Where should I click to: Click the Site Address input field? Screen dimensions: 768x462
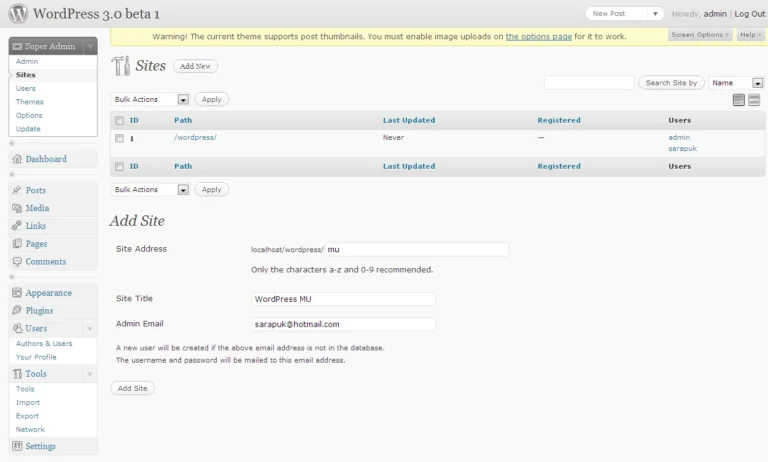click(x=417, y=250)
